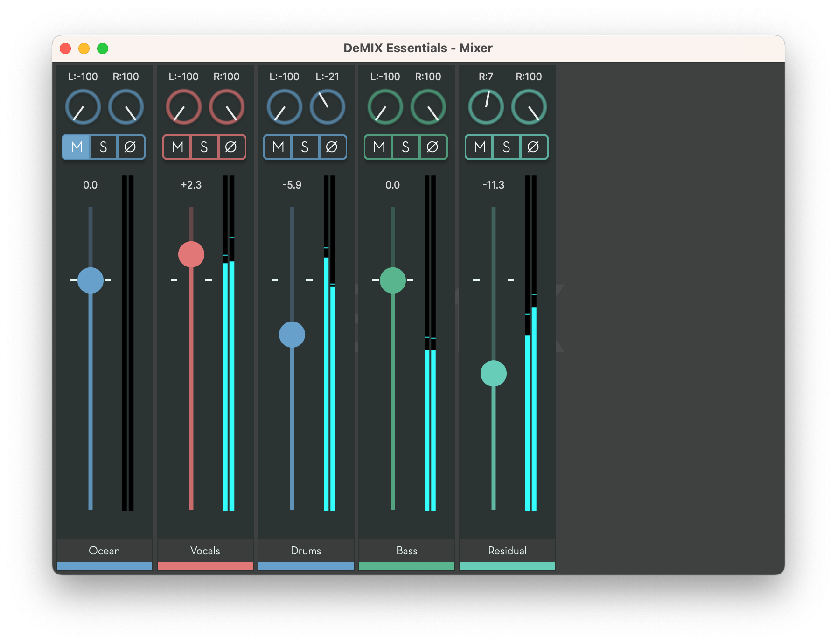
Task: Solo the Drums channel
Action: (305, 147)
